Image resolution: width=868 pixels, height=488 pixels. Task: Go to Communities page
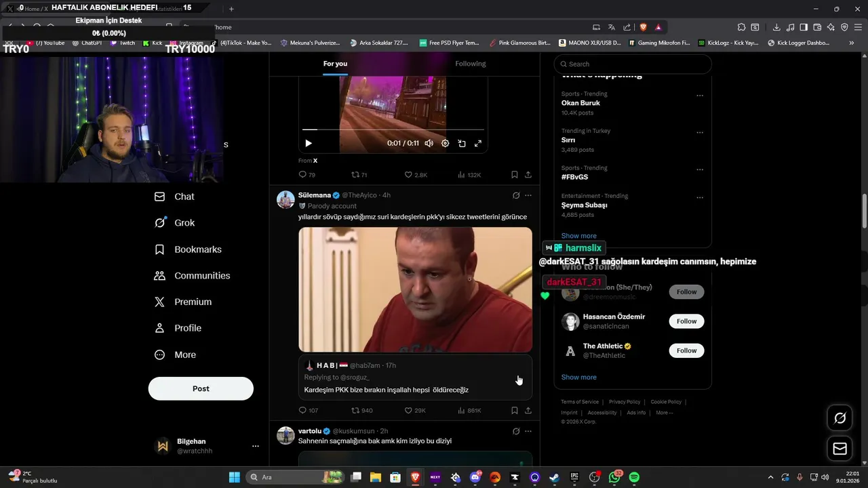[192, 276]
